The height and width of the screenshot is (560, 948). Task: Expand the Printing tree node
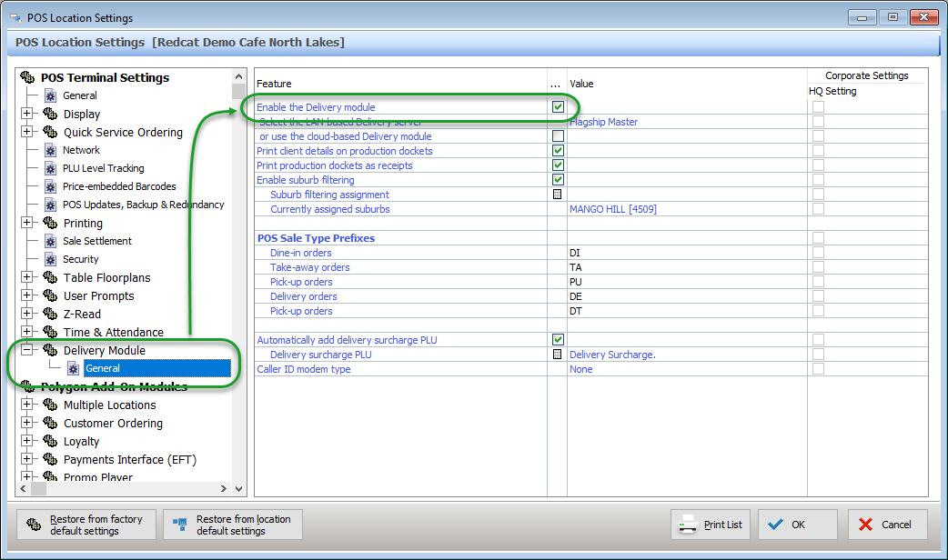[x=28, y=223]
